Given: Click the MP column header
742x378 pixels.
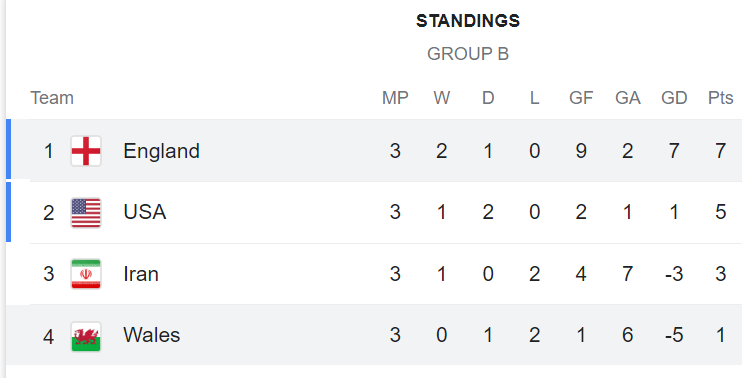Looking at the screenshot, I should (395, 98).
